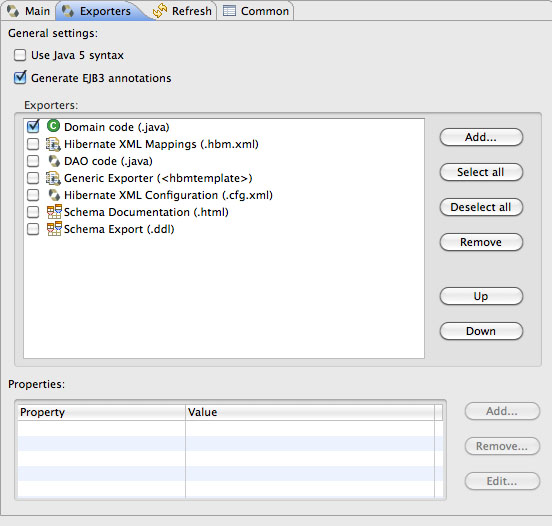Click the green Domain code class icon
Image resolution: width=552 pixels, height=526 pixels.
(x=54, y=126)
